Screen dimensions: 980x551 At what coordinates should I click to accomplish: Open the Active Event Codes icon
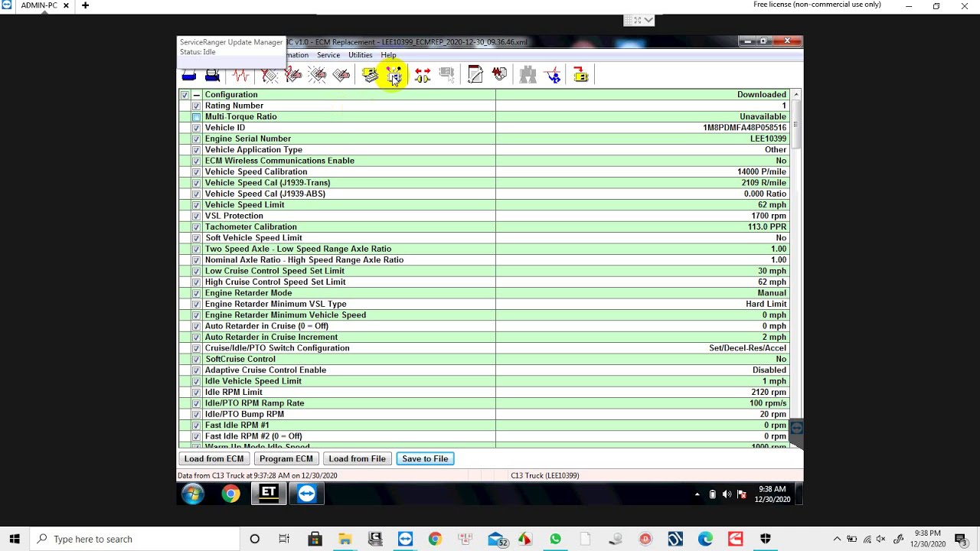pyautogui.click(x=318, y=75)
